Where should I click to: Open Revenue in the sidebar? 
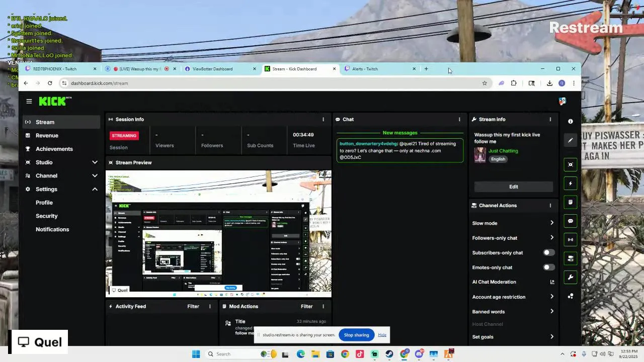61,135
